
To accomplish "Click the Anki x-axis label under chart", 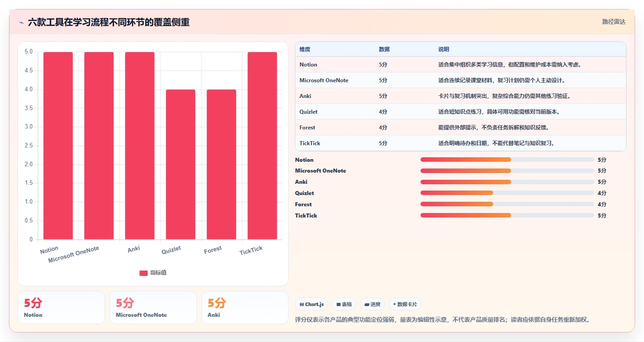I will [x=134, y=249].
